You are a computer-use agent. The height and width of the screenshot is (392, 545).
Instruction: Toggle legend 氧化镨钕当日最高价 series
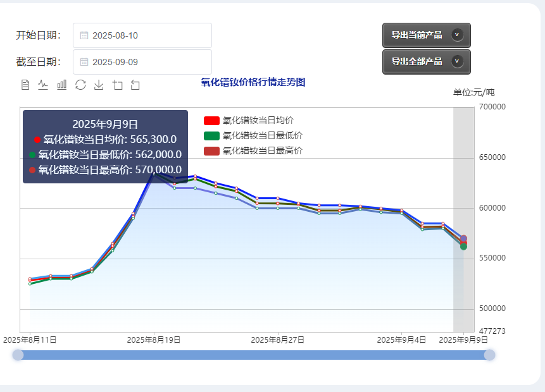253,150
